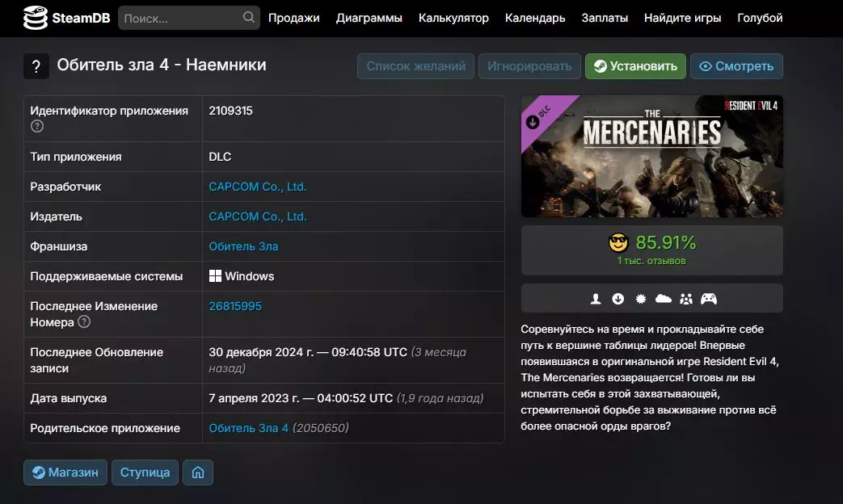Focus the Поиск search field
Viewport: 843px width, 504px height.
tap(188, 18)
